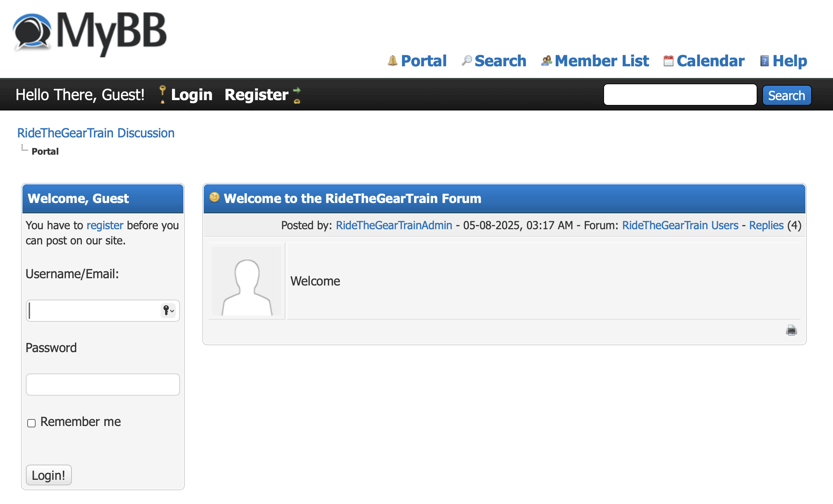Click the calendar icon beside Calendar
Screen dimensions: 833x504
[x=668, y=61]
